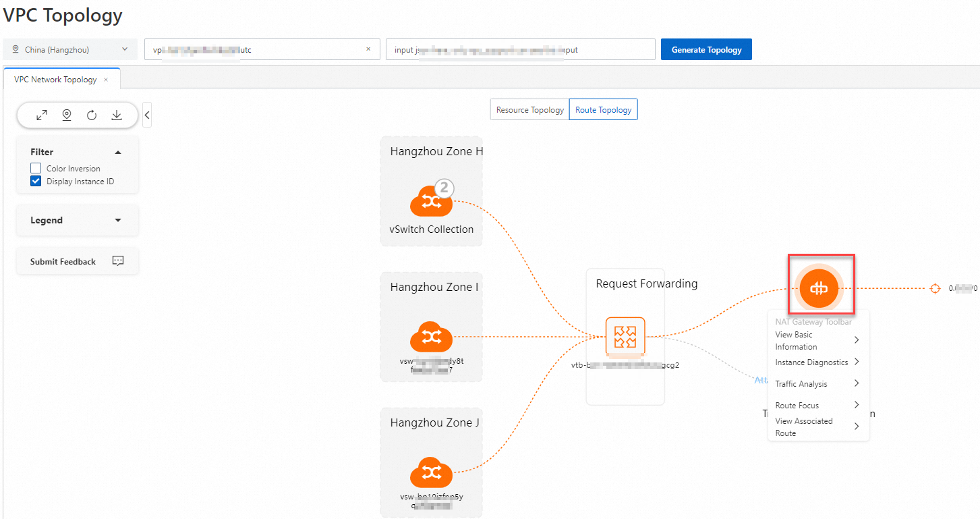The width and height of the screenshot is (980, 519).
Task: Open Traffic Analysis for the NAT Gateway
Action: pos(801,383)
